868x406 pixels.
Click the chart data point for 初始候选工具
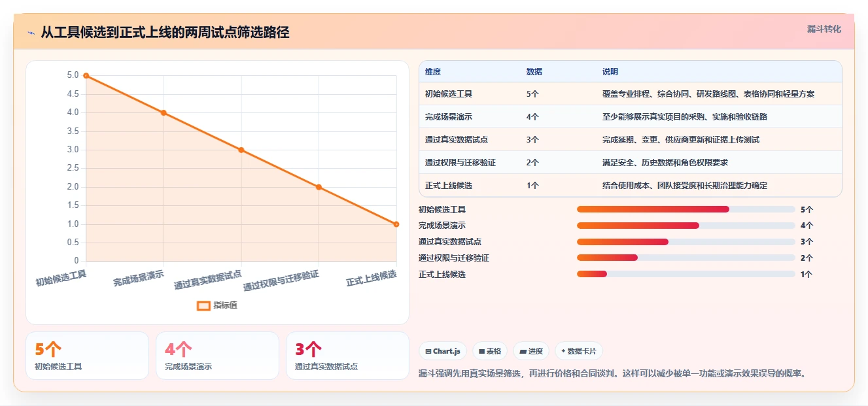86,76
